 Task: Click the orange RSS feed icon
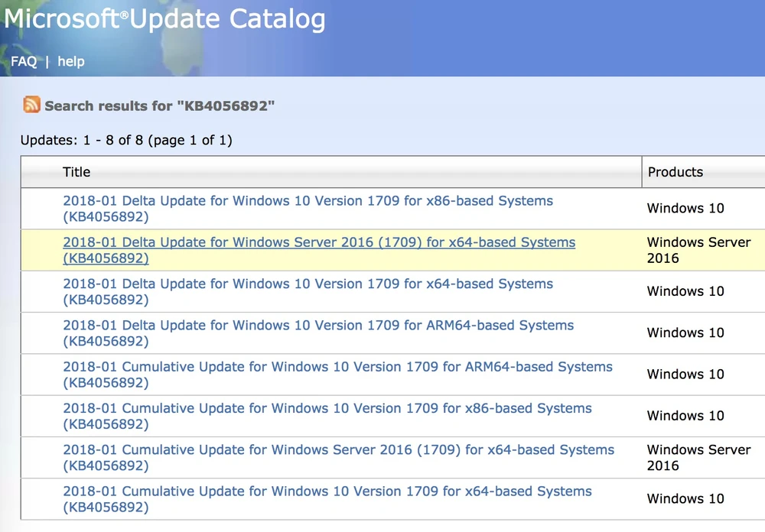pyautogui.click(x=31, y=105)
